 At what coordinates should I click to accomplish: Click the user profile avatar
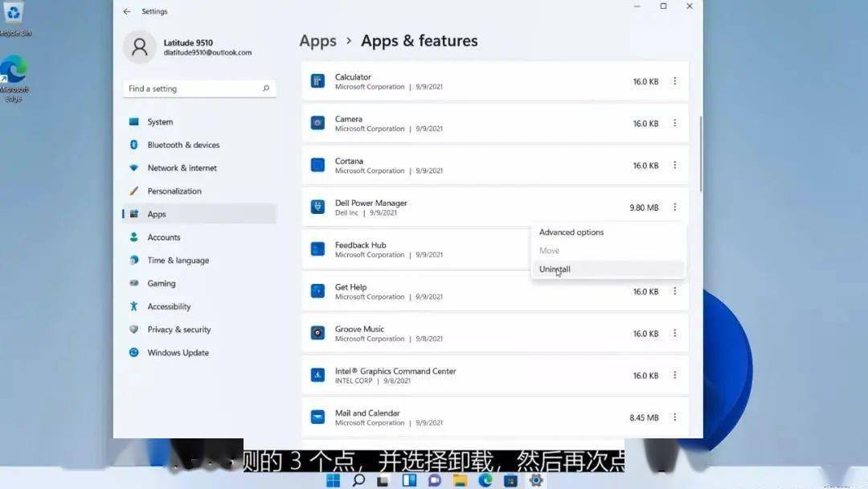pyautogui.click(x=140, y=47)
